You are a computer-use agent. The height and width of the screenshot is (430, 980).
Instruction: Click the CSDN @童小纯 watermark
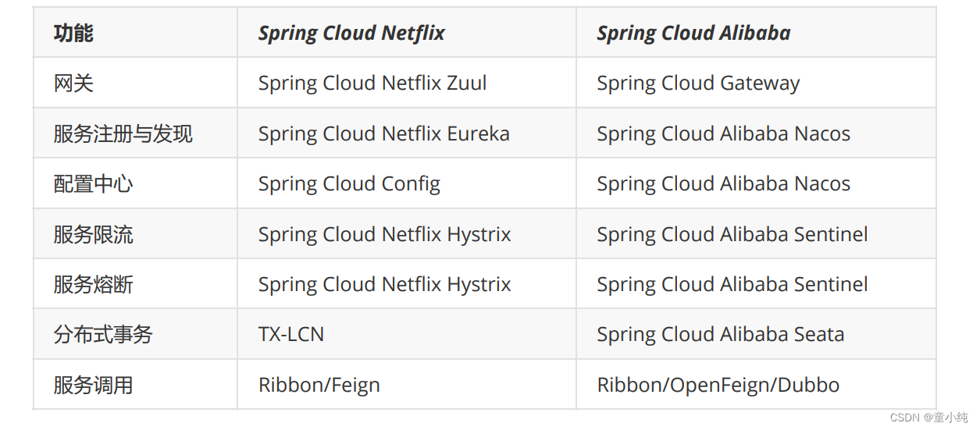click(928, 418)
